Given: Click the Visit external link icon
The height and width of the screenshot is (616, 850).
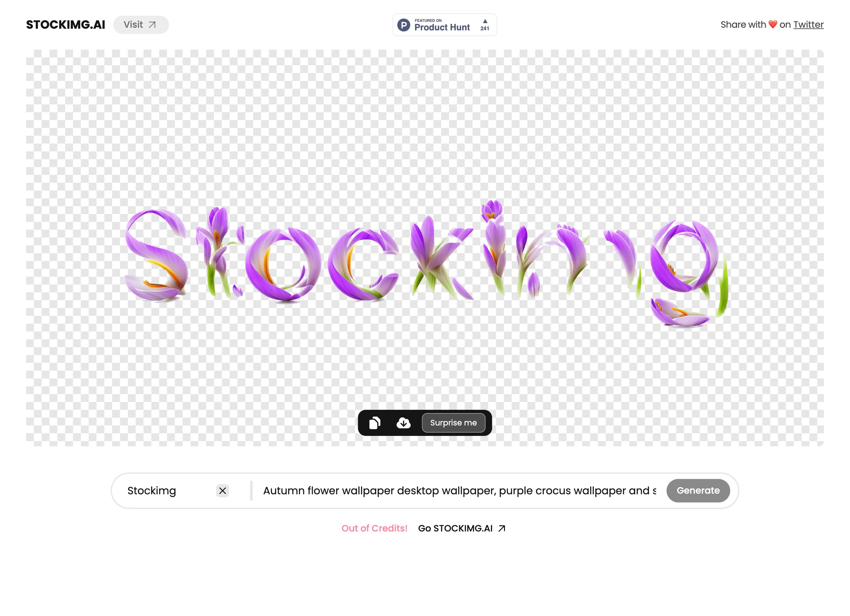Looking at the screenshot, I should pyautogui.click(x=154, y=24).
